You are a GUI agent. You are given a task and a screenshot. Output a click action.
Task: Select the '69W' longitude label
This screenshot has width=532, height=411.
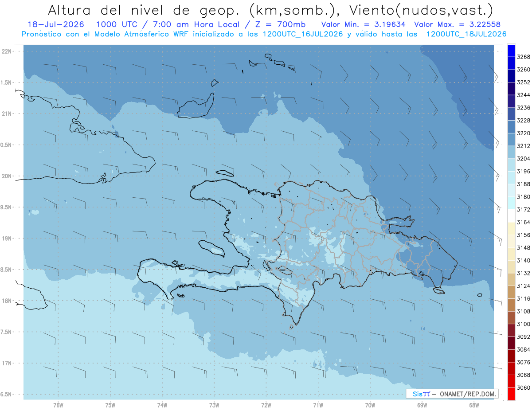(x=422, y=405)
